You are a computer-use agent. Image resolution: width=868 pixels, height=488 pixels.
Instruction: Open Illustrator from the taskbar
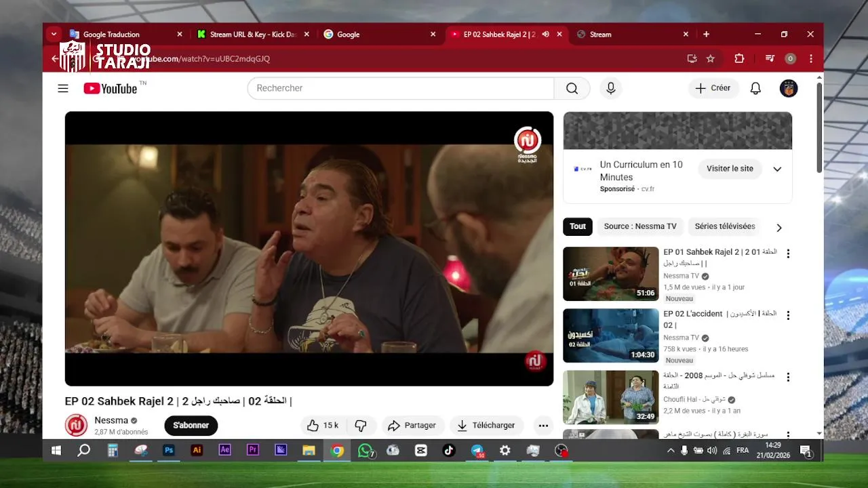197,450
